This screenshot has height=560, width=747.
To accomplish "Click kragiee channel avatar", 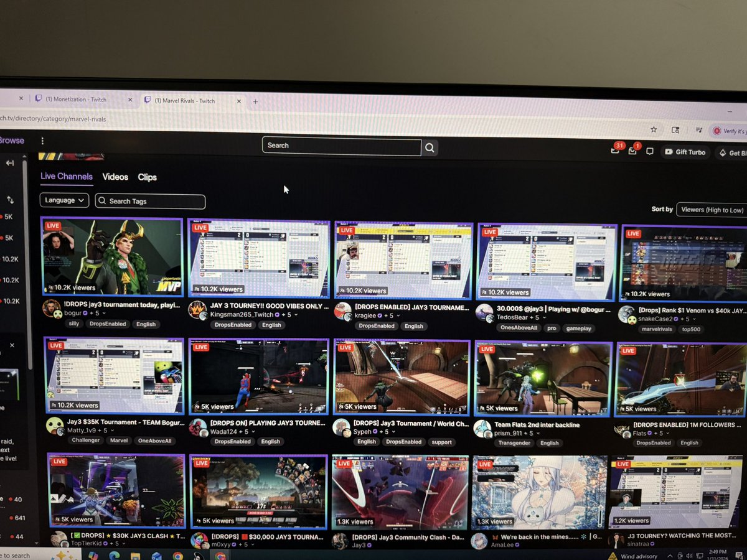I will coord(342,312).
